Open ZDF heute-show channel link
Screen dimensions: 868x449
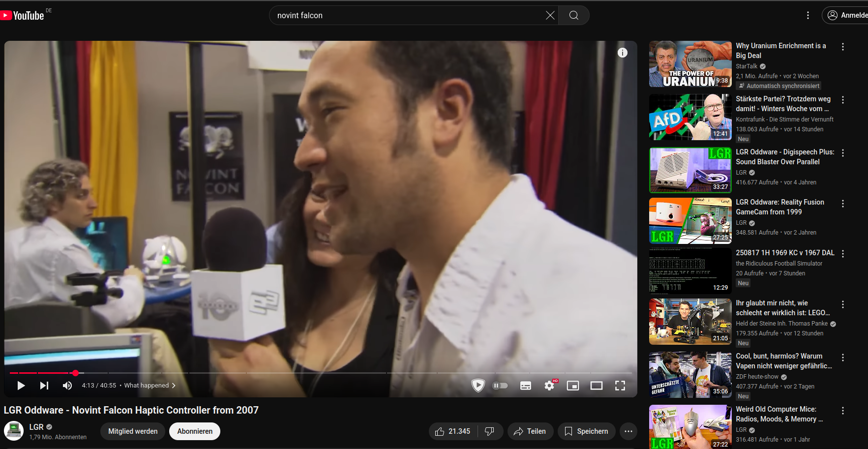[757, 377]
